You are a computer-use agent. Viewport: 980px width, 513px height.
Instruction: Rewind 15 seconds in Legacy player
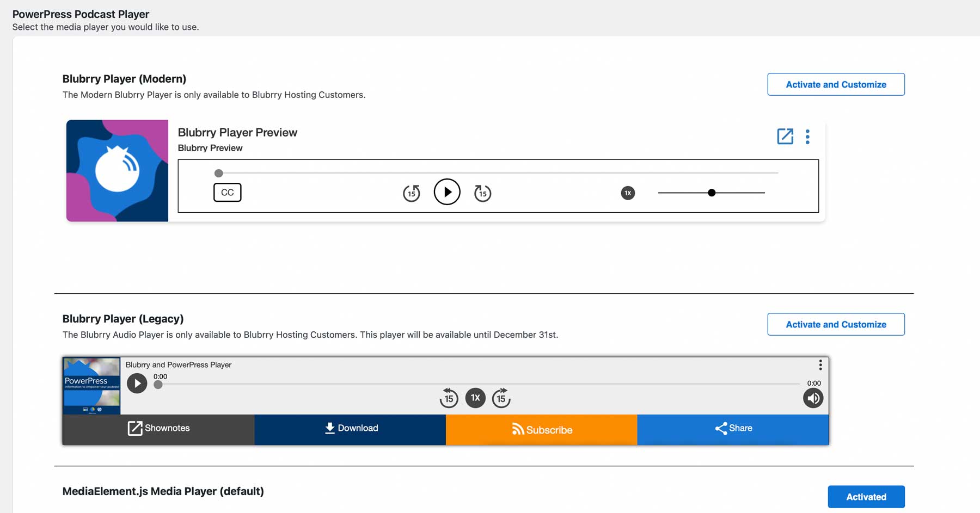tap(449, 398)
